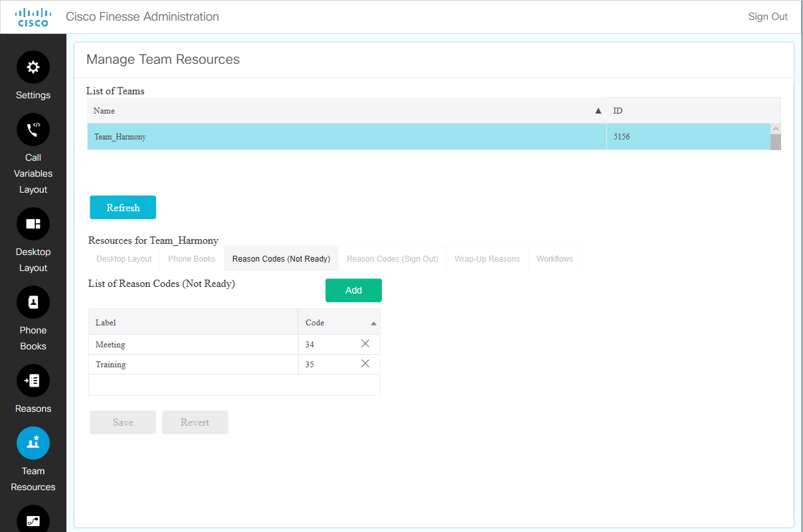
Task: Click the Revert button
Action: tap(195, 422)
